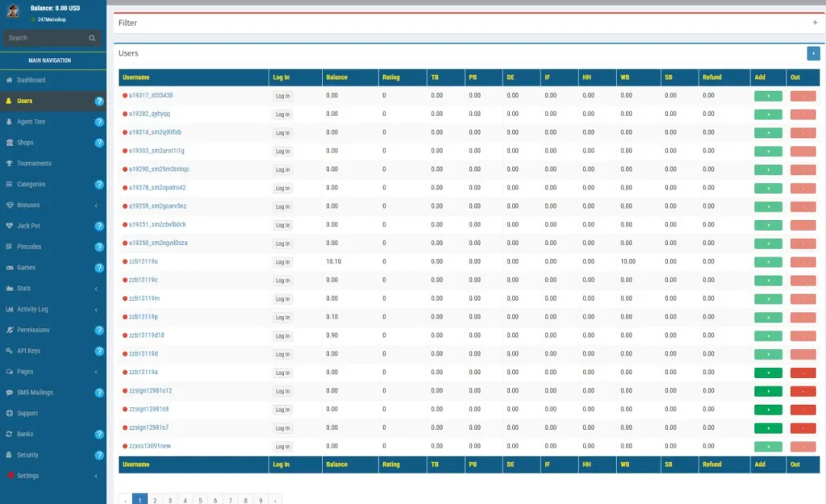
Task: Open help for Users menu item
Action: (x=99, y=101)
